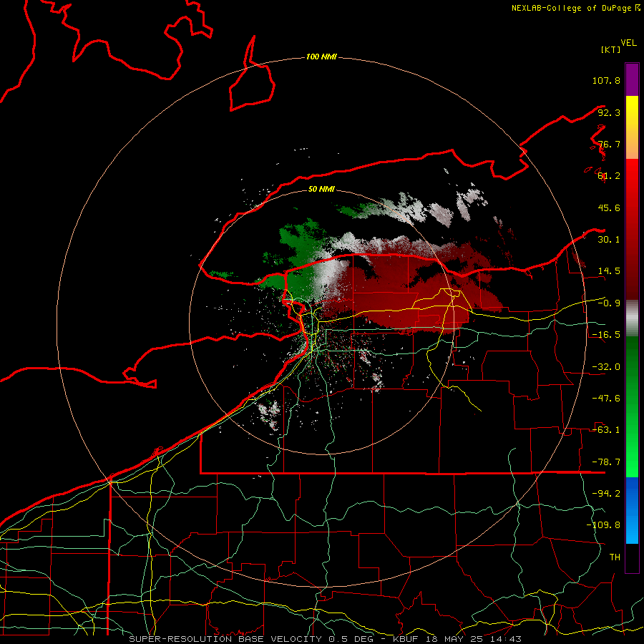Select the -32.0 scale value
This screenshot has width=644, height=644.
pos(606,367)
